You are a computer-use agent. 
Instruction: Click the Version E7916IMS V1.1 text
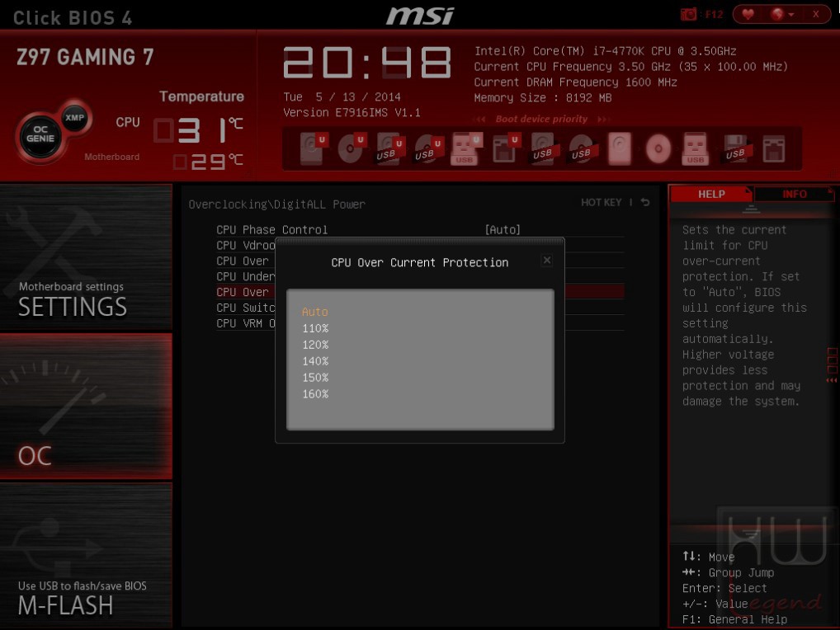[x=352, y=112]
